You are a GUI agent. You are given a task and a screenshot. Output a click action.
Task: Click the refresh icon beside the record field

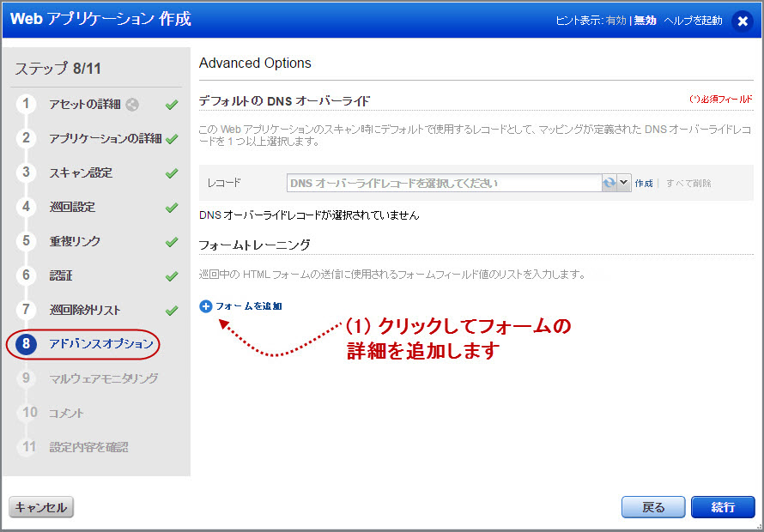click(x=609, y=183)
